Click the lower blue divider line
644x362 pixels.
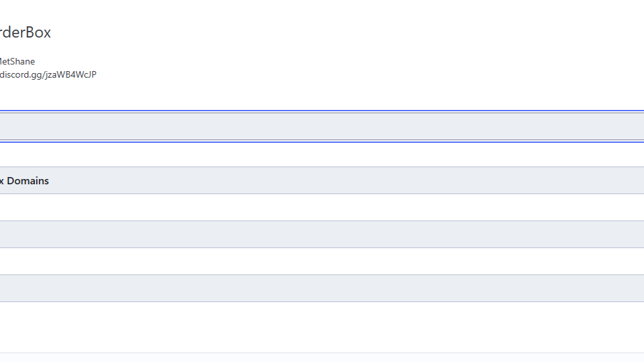322,142
